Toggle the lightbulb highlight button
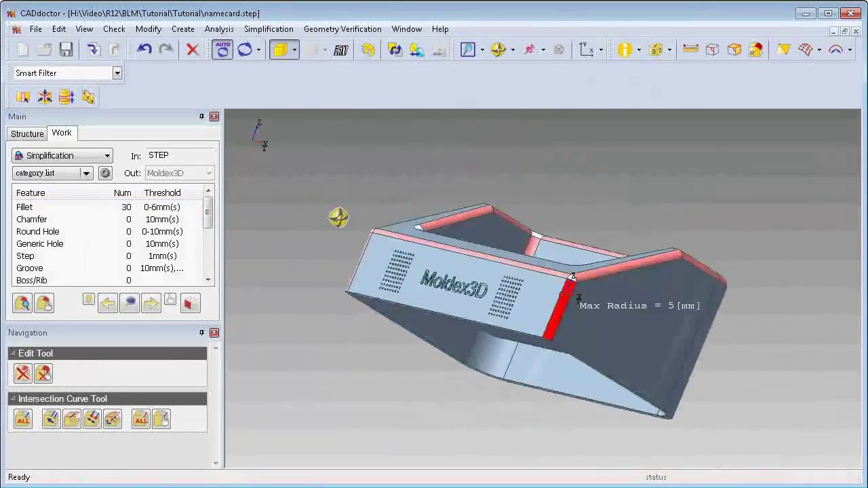 89,300
